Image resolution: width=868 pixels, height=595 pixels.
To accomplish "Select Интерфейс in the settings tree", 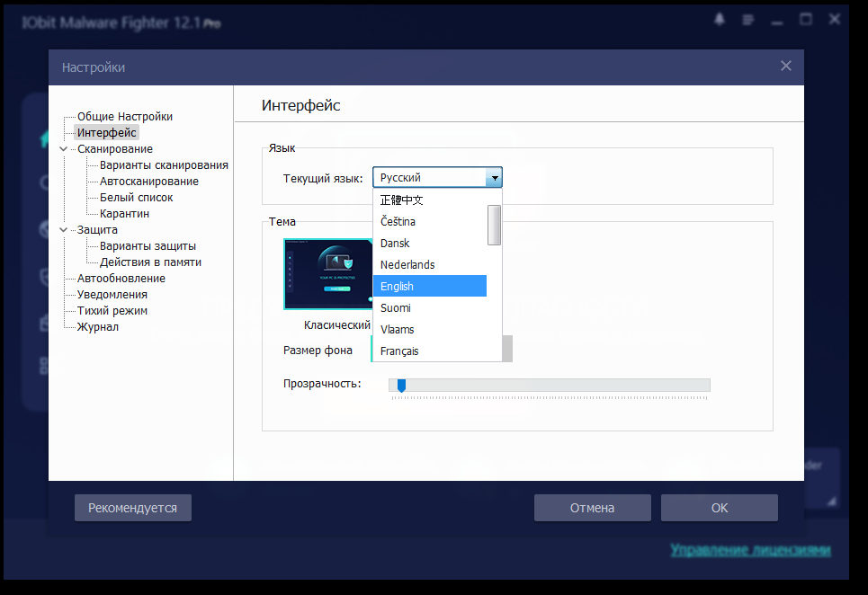I will coord(106,133).
